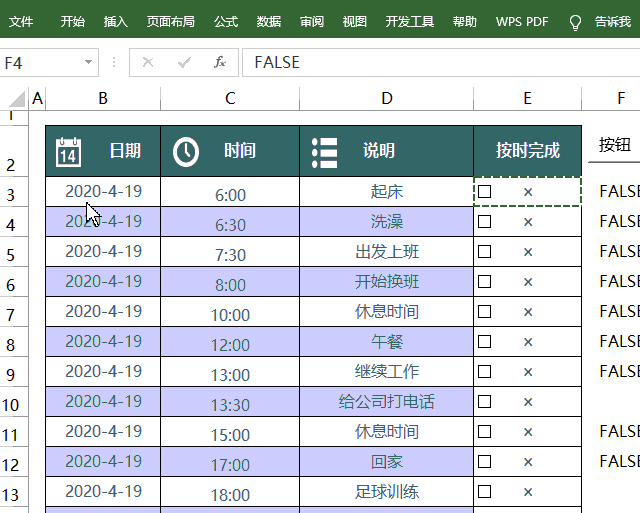
Task: Click the list icon in 说明 header
Action: [x=324, y=153]
